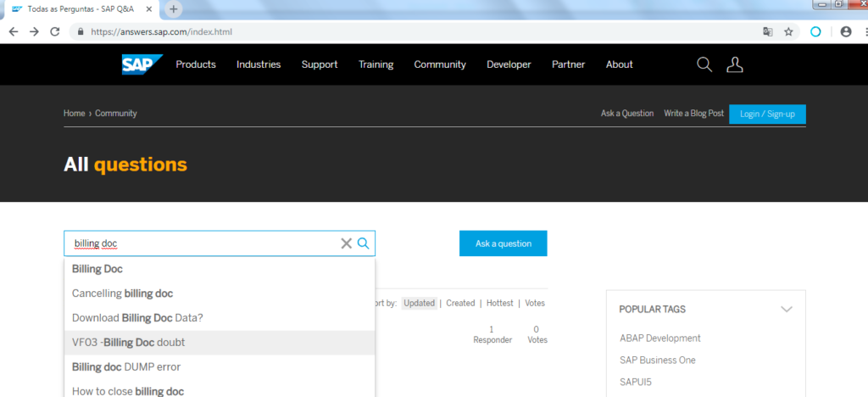Go back with the browser back arrow
Image resolution: width=868 pixels, height=397 pixels.
point(14,31)
